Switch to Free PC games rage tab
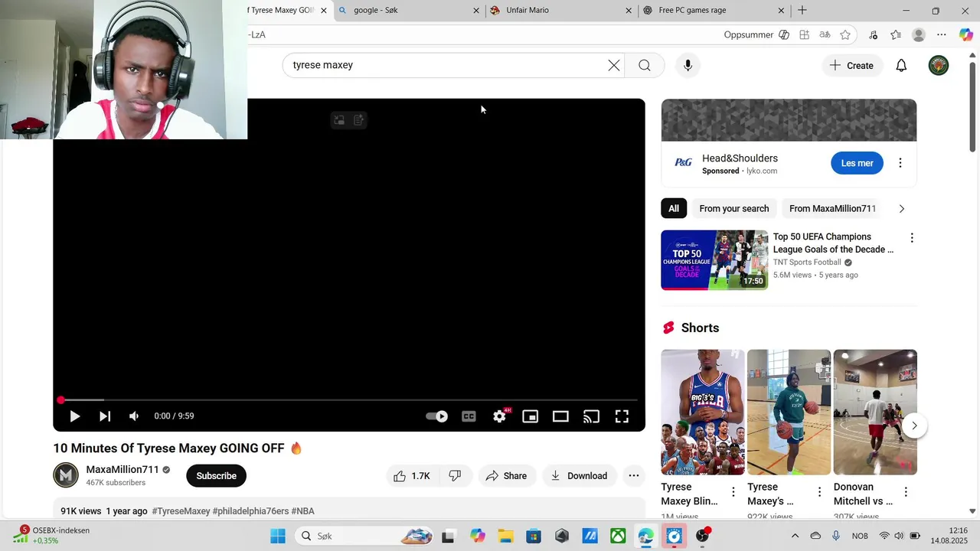 pyautogui.click(x=714, y=11)
